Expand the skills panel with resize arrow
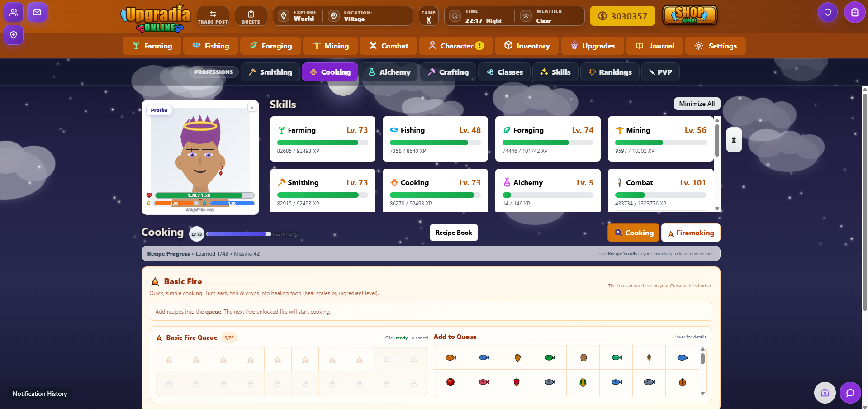The height and width of the screenshot is (409, 868). click(x=734, y=140)
